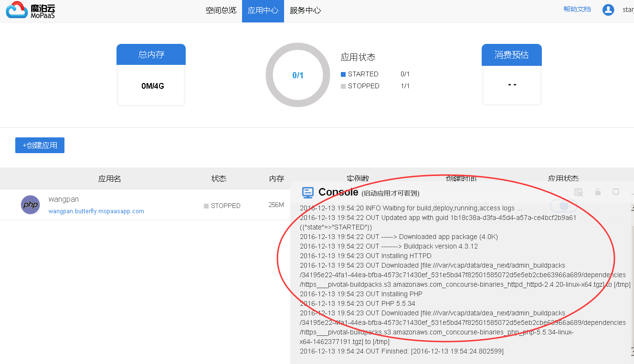The width and height of the screenshot is (634, 364).
Task: Expand the 应用状态 column header
Action: click(x=564, y=178)
